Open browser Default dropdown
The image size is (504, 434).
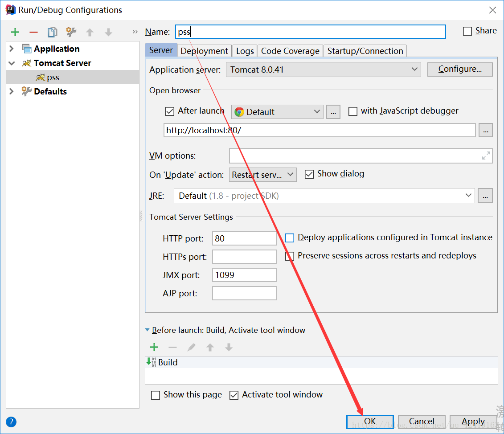(x=277, y=112)
